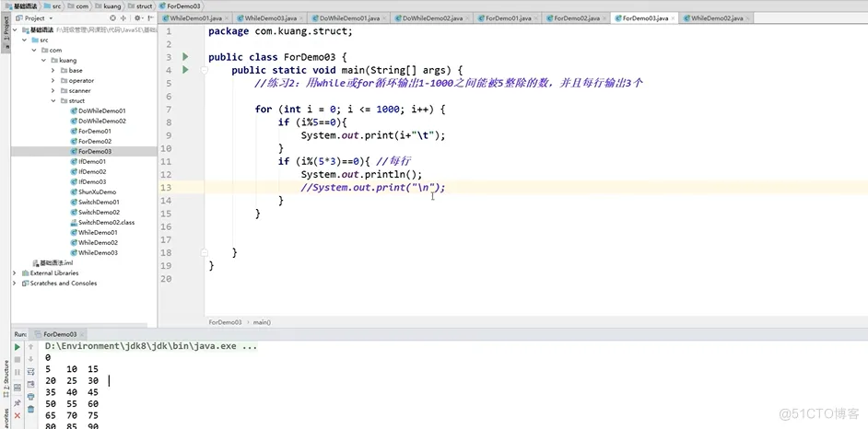Viewport: 868px width, 429px height.
Task: Collapse the kuang package arrow
Action: click(x=43, y=60)
